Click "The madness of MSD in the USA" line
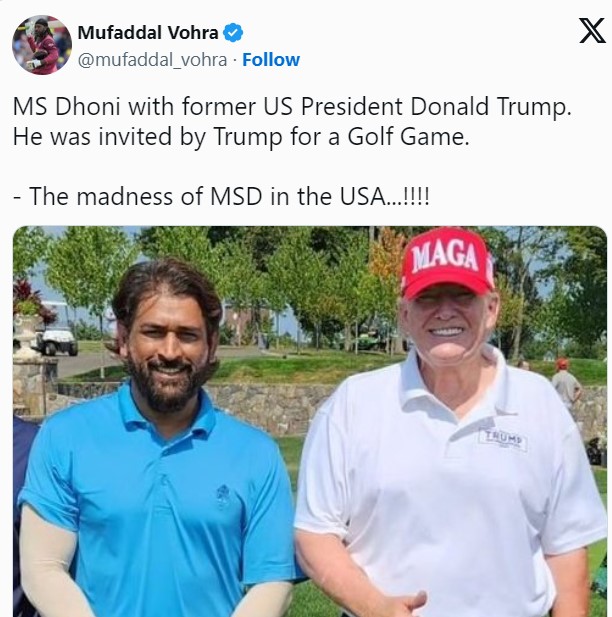Screen dimensions: 612x617 pos(221,196)
